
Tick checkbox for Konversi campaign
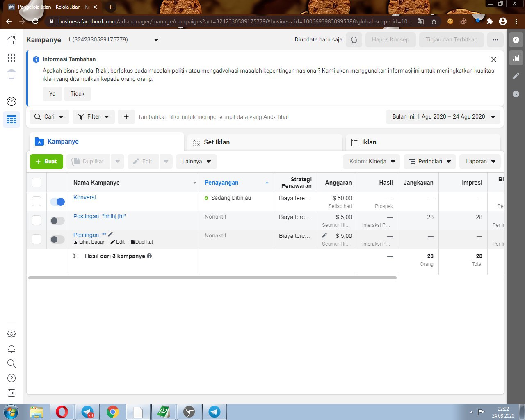click(x=37, y=201)
